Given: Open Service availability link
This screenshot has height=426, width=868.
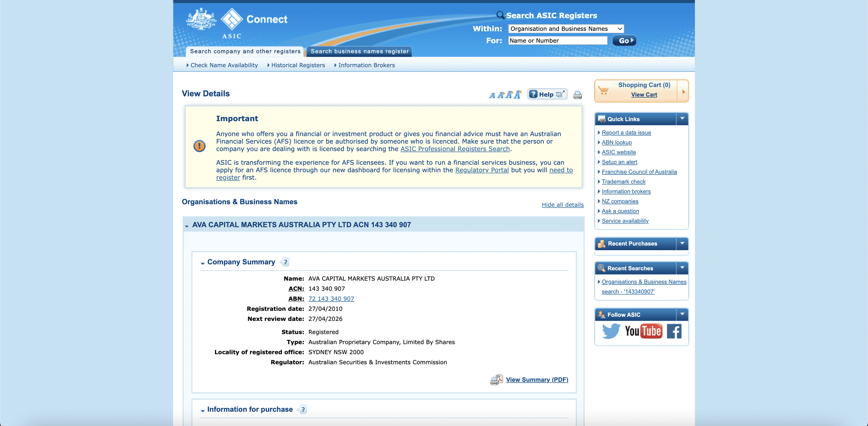Looking at the screenshot, I should (x=625, y=221).
